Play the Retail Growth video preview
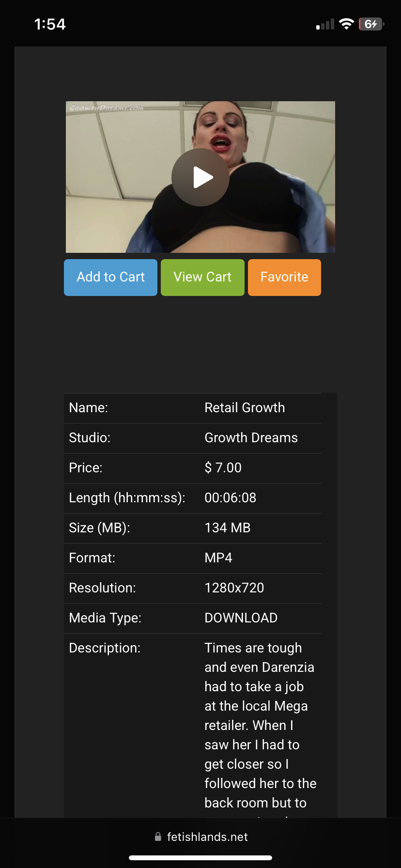The width and height of the screenshot is (401, 868). pyautogui.click(x=200, y=177)
